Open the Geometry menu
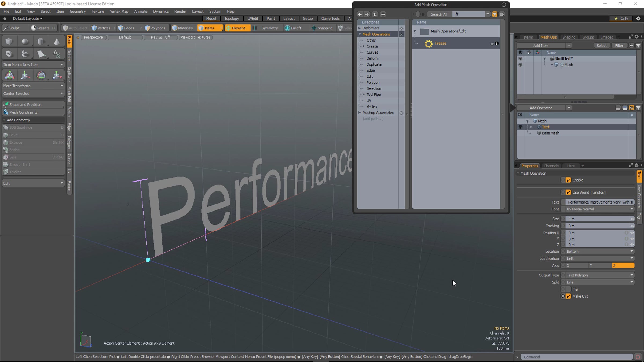Image resolution: width=644 pixels, height=362 pixels. point(78,11)
